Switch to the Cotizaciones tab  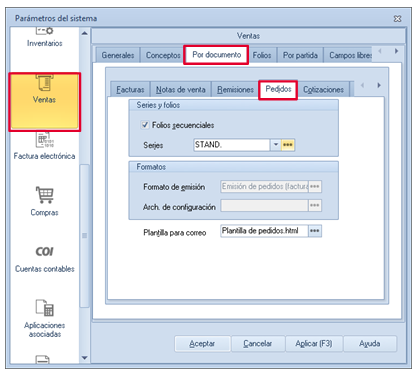pyautogui.click(x=323, y=90)
